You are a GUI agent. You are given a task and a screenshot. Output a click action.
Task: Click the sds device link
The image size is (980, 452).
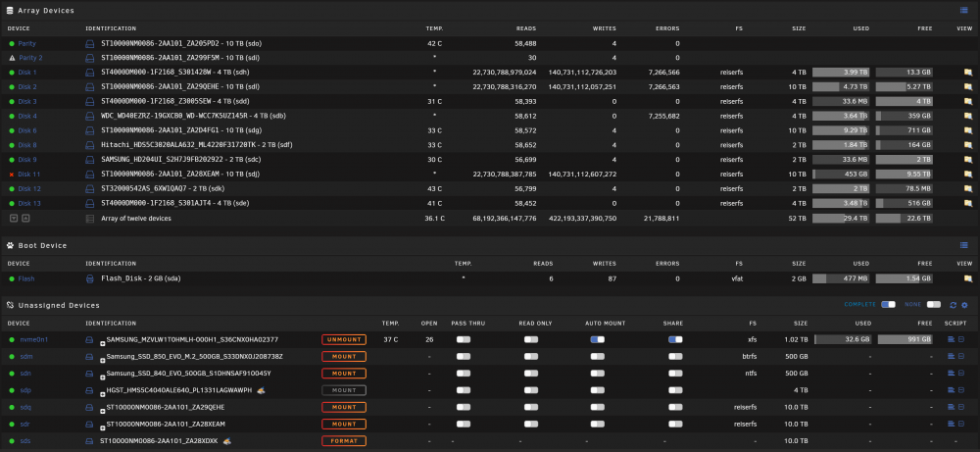pyautogui.click(x=24, y=441)
